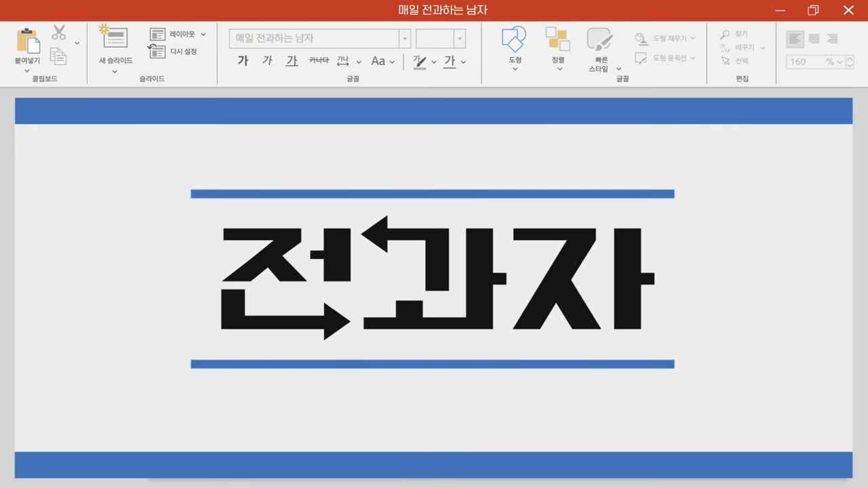Toggle bold 가 formatting
This screenshot has height=488, width=868.
(243, 61)
